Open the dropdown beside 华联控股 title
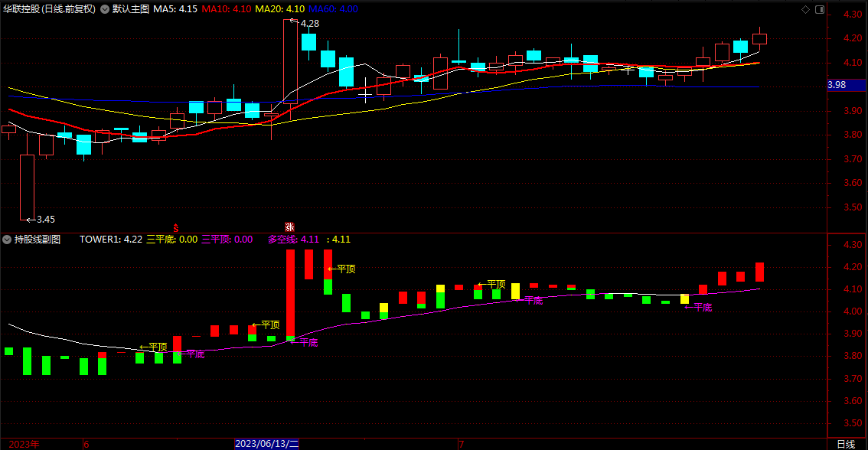 click(x=105, y=9)
